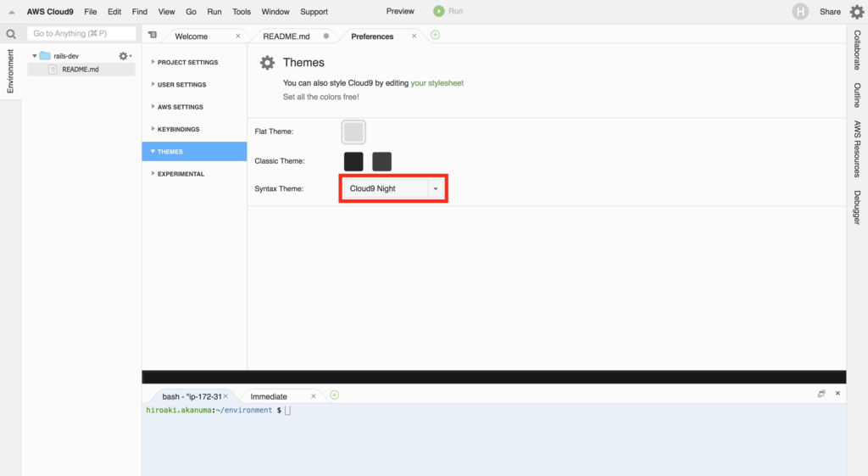The height and width of the screenshot is (476, 868).
Task: Add a new terminal tab with plus icon
Action: (334, 395)
